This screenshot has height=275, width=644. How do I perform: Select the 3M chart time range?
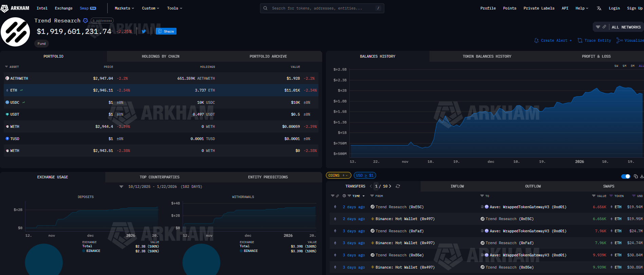click(632, 66)
